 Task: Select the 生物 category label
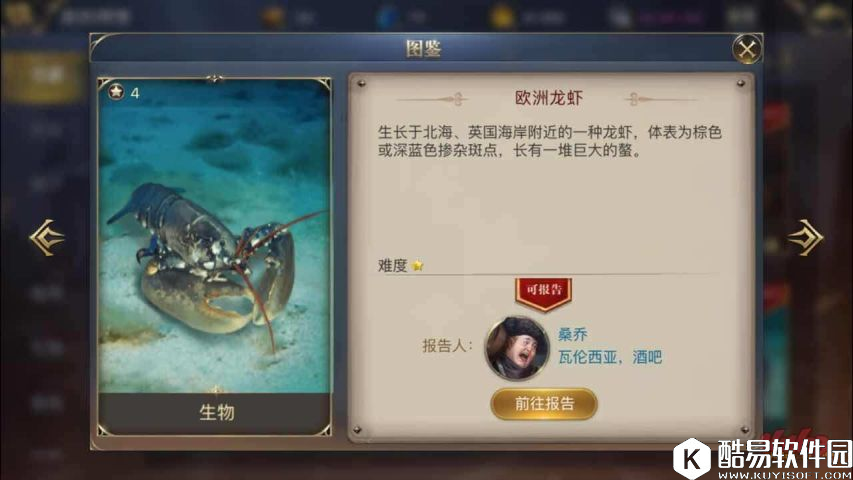[217, 413]
